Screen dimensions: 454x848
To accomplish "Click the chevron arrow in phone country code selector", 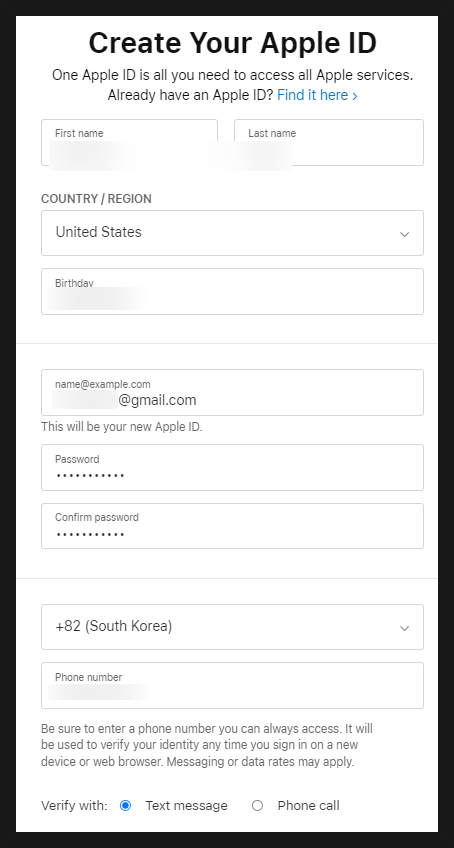I will click(404, 628).
